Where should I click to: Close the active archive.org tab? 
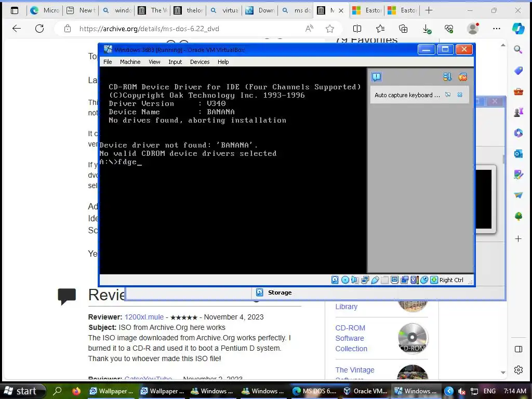coord(341,10)
